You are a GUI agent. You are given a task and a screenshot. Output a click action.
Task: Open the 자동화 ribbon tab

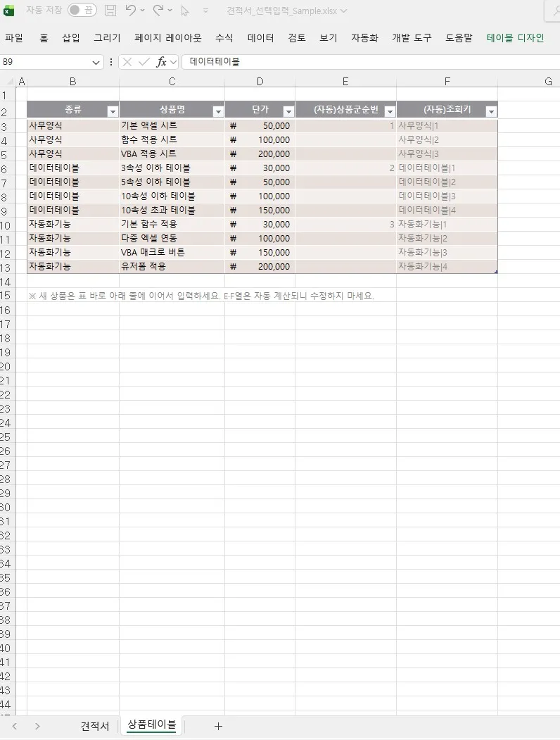[x=365, y=38]
